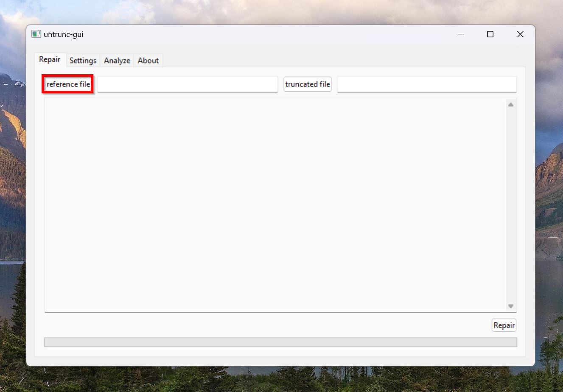Screen dimensions: 563x392
Task: Select the "truncated file" chooser button
Action: pyautogui.click(x=308, y=84)
